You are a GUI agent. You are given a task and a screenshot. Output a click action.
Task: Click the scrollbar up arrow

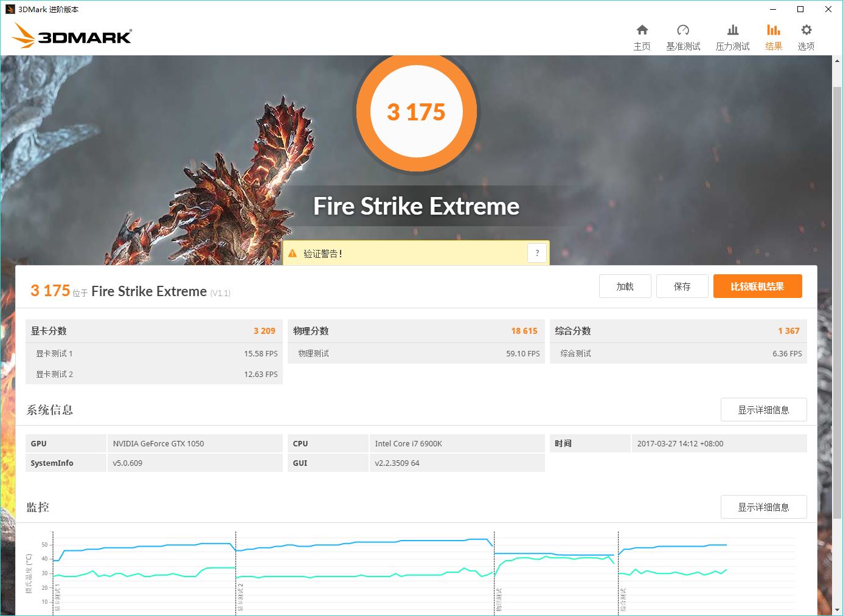(838, 61)
